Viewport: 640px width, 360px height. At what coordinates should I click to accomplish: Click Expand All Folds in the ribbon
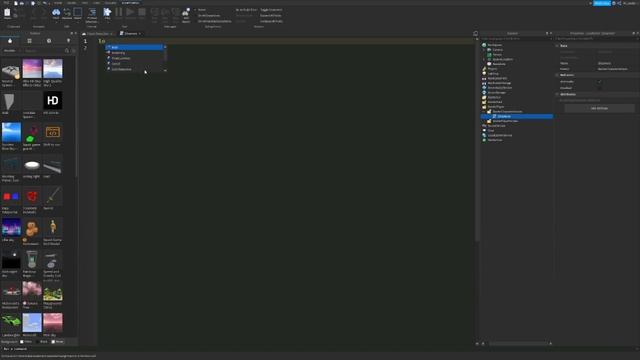pos(271,16)
